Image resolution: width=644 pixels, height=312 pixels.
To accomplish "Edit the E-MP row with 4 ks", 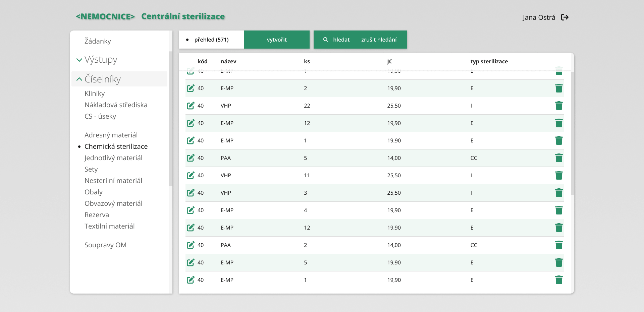I will point(191,210).
